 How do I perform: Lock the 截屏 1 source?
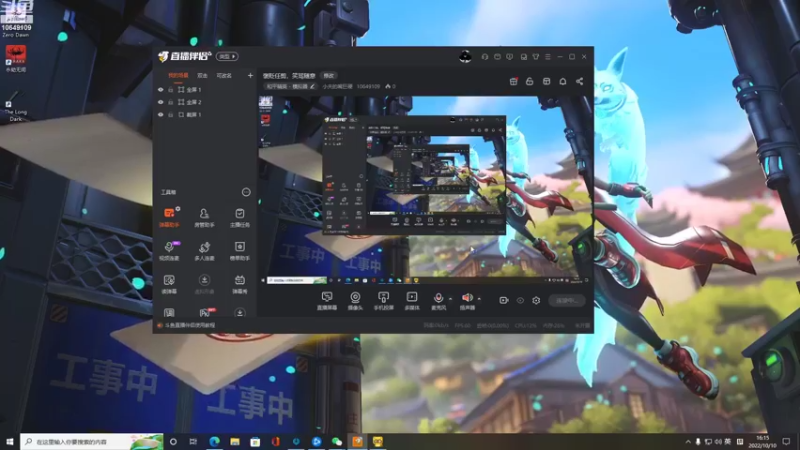[170, 115]
